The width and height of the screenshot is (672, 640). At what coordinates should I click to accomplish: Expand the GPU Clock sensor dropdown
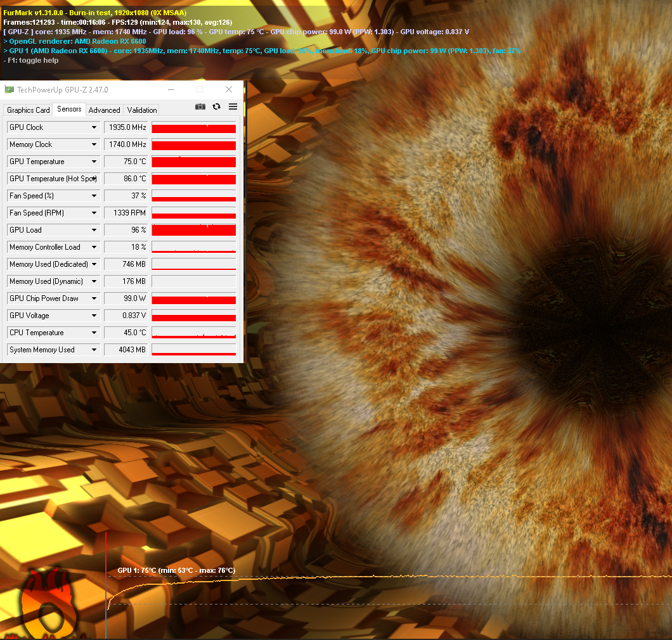[94, 127]
